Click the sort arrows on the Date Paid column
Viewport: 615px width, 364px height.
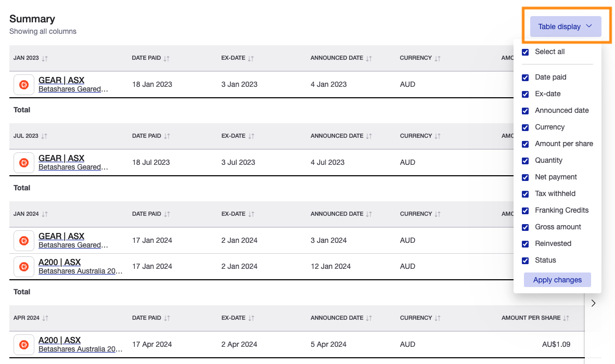[x=168, y=58]
